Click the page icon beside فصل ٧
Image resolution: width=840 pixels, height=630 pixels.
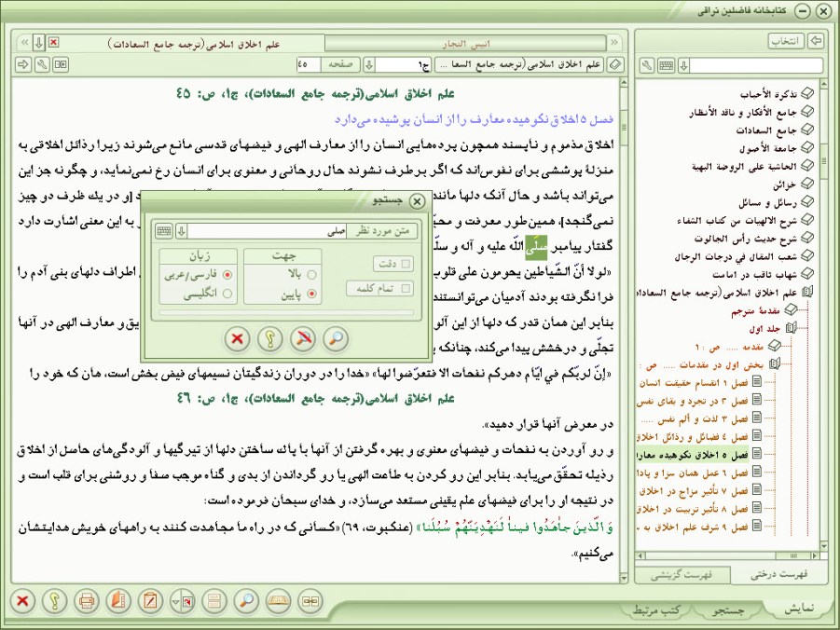[x=756, y=489]
